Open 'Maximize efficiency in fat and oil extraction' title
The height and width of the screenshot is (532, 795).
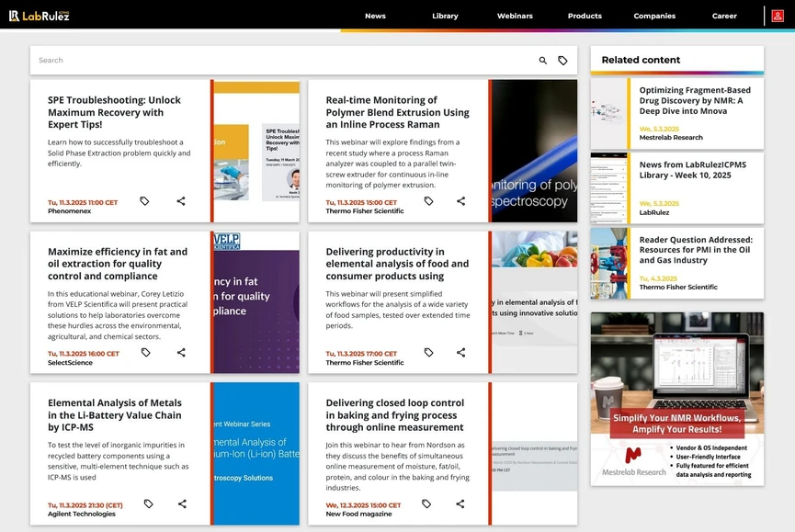click(x=118, y=264)
